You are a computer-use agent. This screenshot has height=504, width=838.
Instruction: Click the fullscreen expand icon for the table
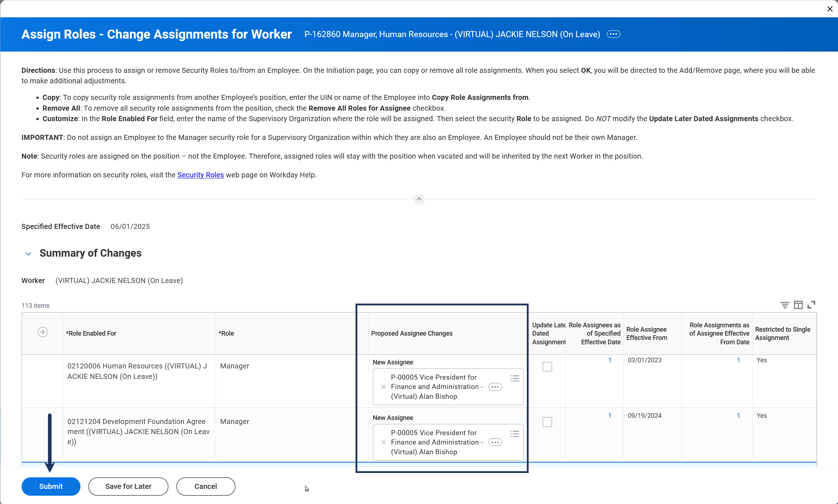click(811, 305)
